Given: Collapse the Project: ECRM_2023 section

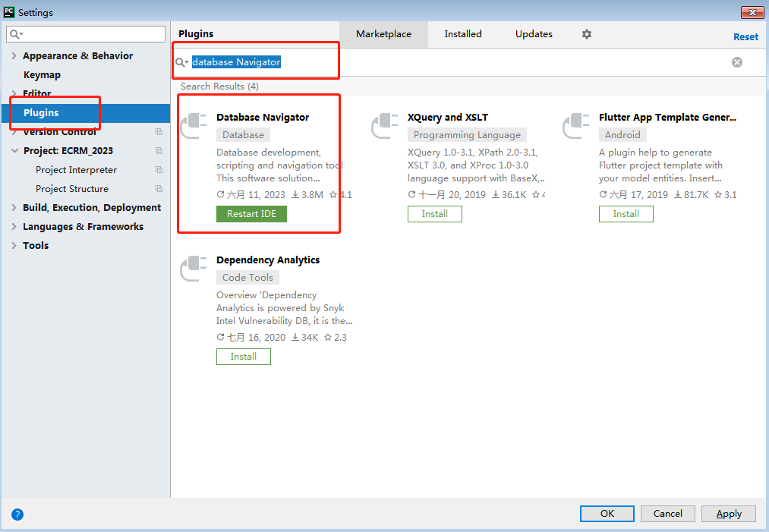Looking at the screenshot, I should coord(14,150).
